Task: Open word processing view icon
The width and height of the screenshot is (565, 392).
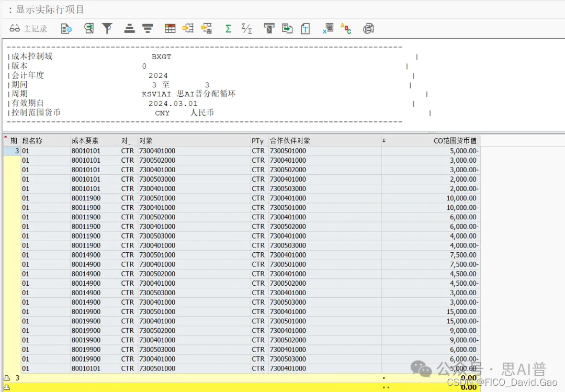Action: coord(306,28)
